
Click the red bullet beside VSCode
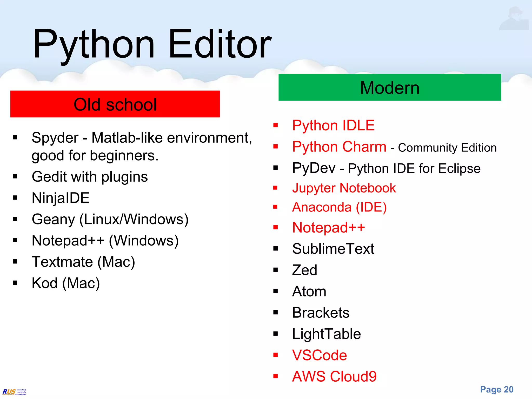[x=276, y=355]
